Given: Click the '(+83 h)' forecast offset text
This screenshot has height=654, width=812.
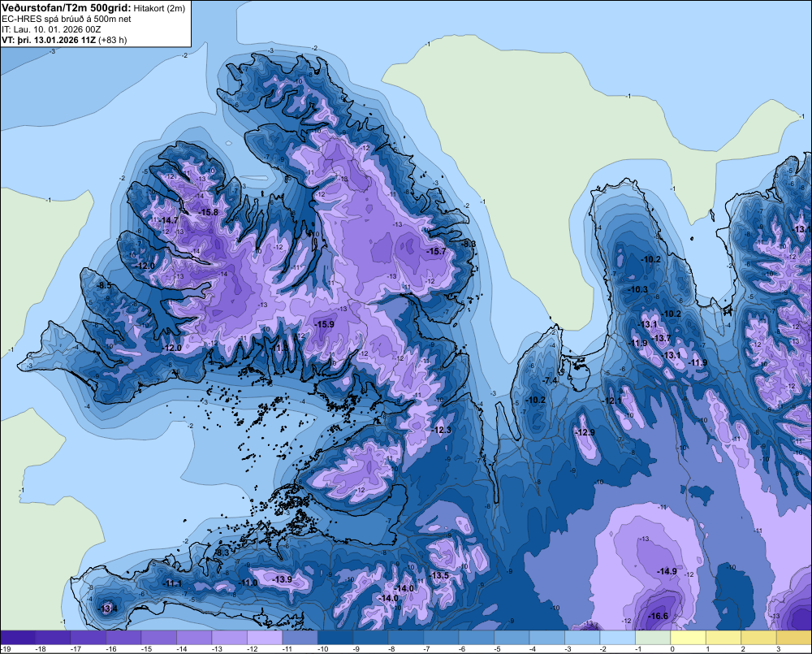Looking at the screenshot, I should point(112,40).
